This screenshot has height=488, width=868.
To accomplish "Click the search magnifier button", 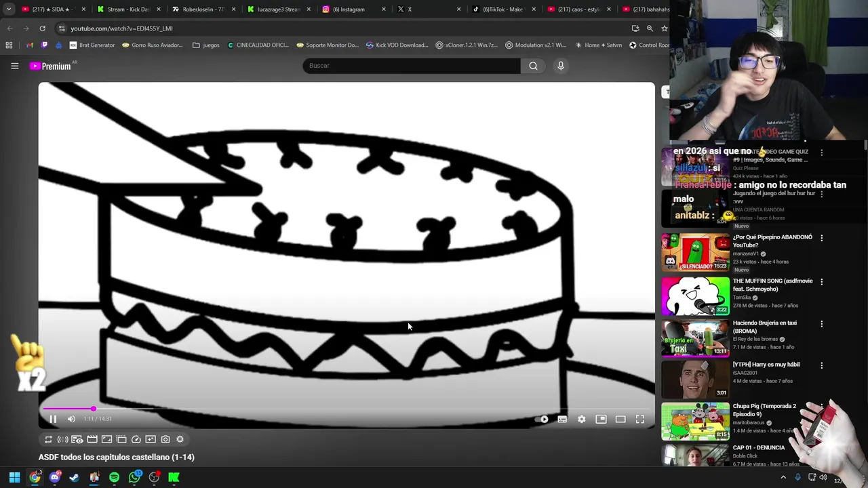I will pyautogui.click(x=533, y=66).
